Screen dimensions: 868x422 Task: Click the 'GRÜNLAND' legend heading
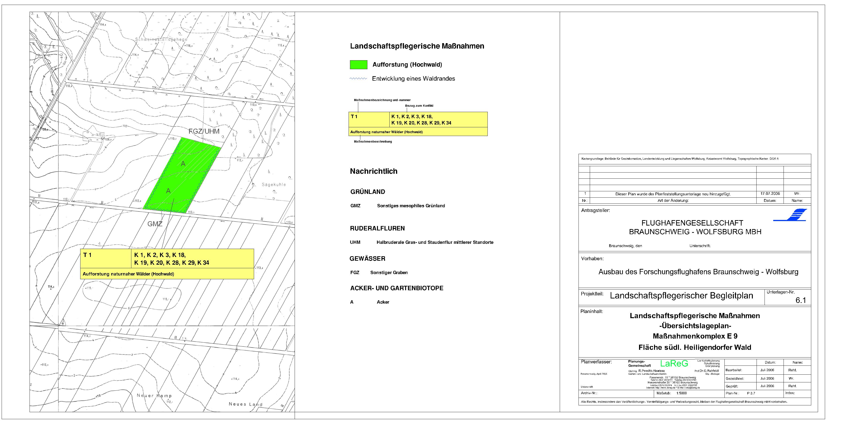click(x=368, y=192)
